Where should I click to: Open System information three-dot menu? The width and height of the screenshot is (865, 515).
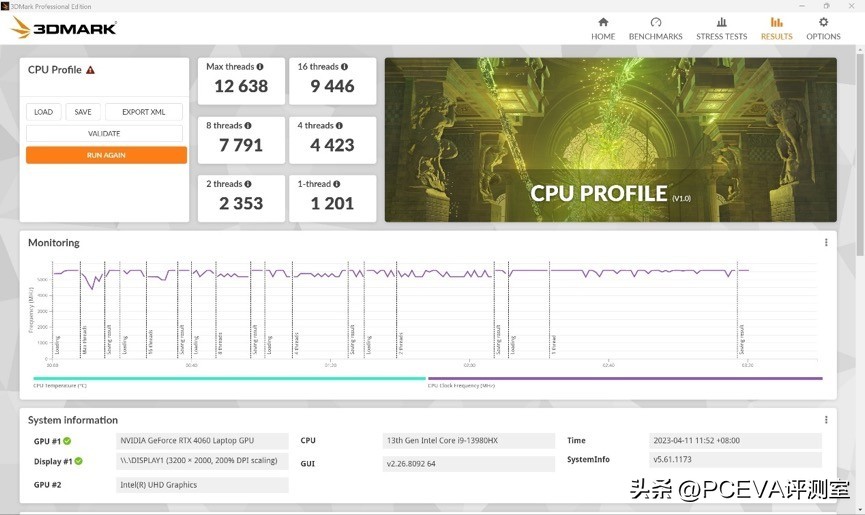click(826, 420)
